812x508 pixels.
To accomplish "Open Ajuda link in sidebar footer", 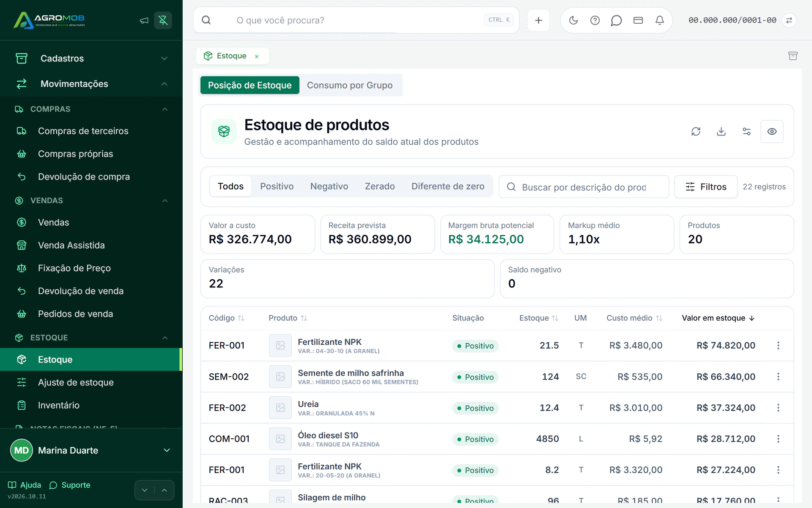I will coord(25,485).
